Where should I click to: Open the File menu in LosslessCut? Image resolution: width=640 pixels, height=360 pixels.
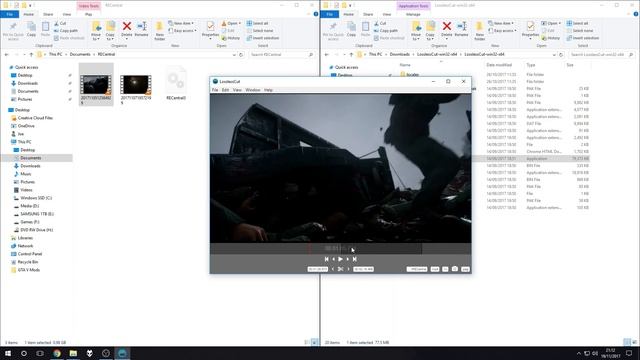(x=215, y=90)
